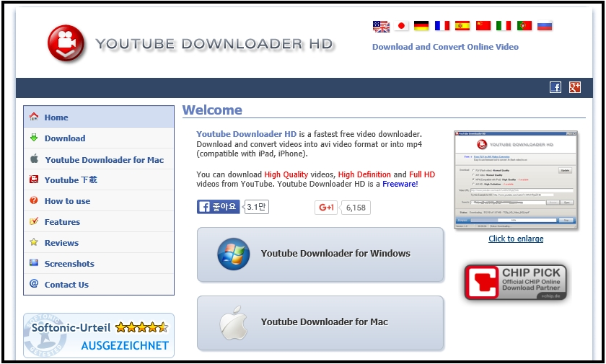Click the green arrow Download icon

tap(34, 138)
